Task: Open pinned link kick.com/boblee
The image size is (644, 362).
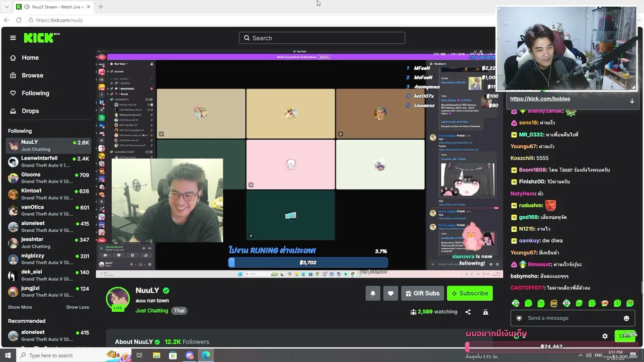Action: point(540,99)
